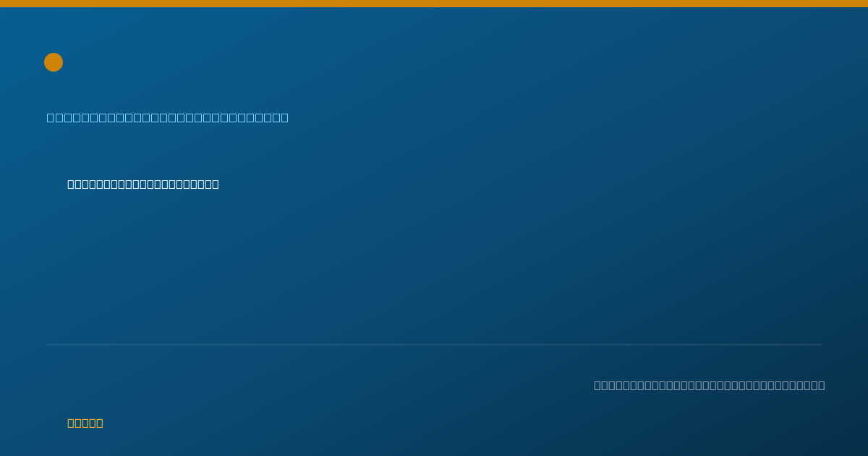Click the orange circle logo
868x456 pixels.
pos(54,62)
